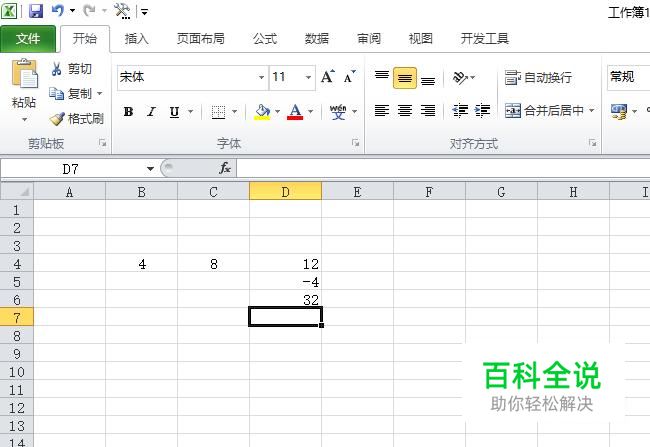Open the 复制 dropdown arrow

(x=99, y=93)
